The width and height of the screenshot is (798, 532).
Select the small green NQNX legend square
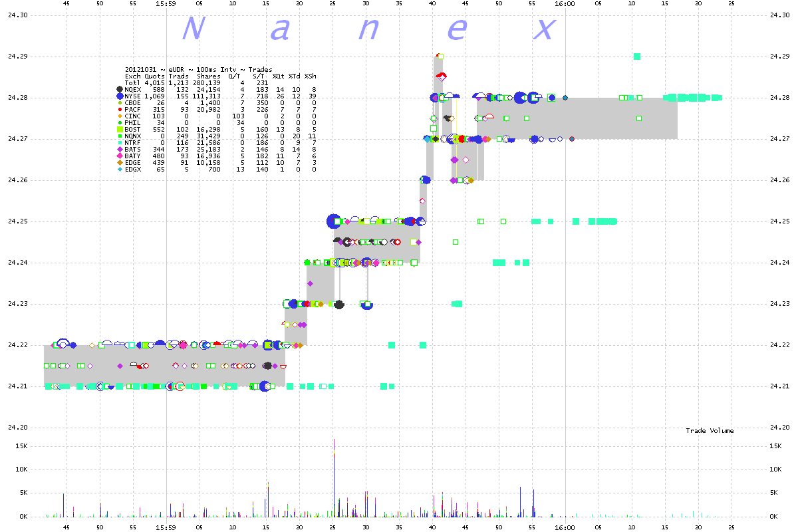coord(120,136)
